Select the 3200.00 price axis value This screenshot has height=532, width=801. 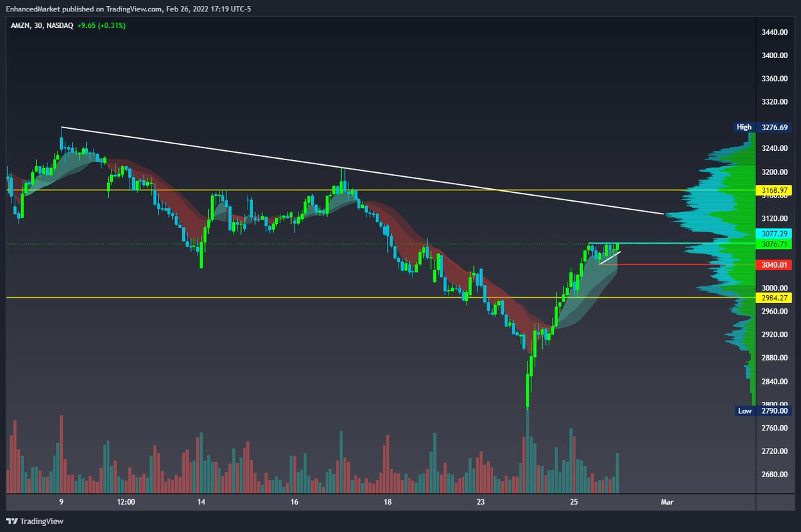(x=775, y=172)
